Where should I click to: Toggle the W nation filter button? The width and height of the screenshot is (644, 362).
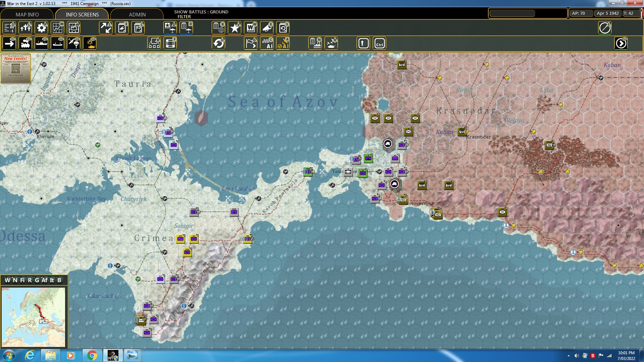[7, 280]
